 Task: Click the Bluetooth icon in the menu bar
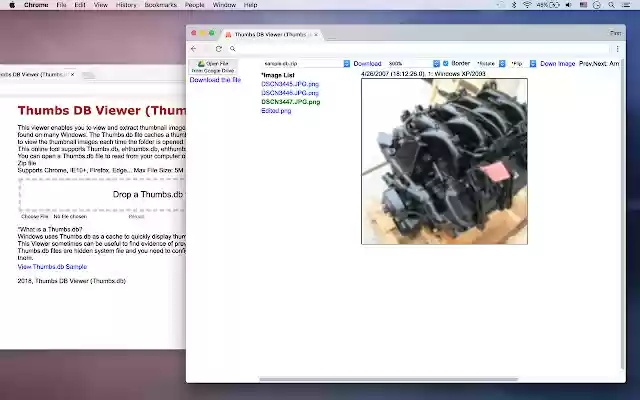pos(512,5)
